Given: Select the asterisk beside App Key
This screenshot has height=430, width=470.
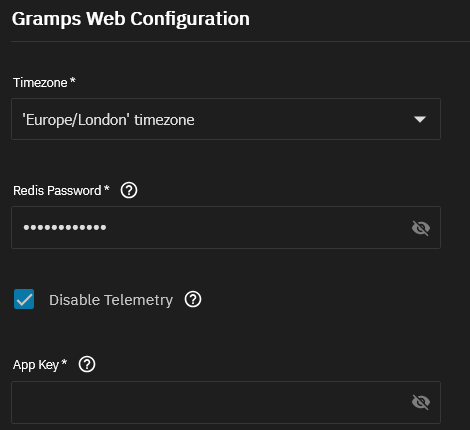Looking at the screenshot, I should tap(64, 362).
